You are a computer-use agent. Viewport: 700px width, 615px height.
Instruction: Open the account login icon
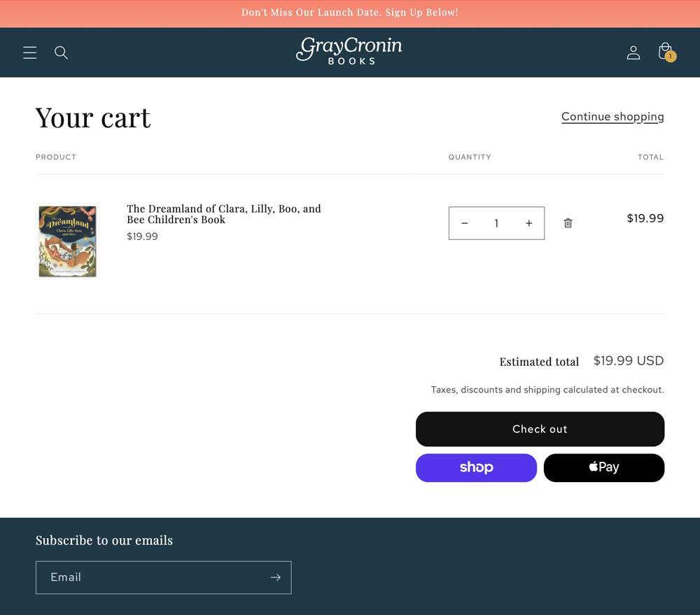click(633, 52)
